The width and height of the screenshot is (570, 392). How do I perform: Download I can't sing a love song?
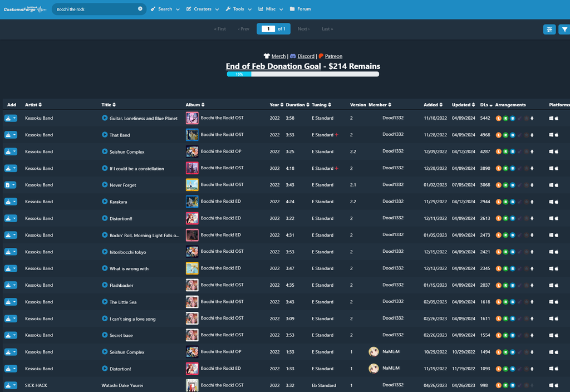click(x=8, y=318)
